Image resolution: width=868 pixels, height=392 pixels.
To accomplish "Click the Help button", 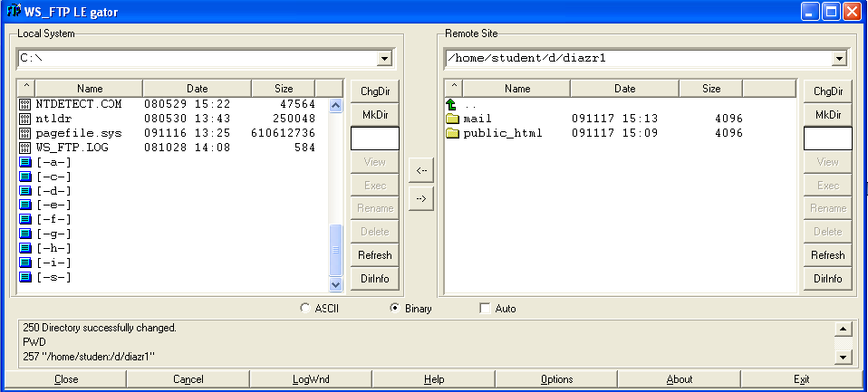I will [433, 378].
